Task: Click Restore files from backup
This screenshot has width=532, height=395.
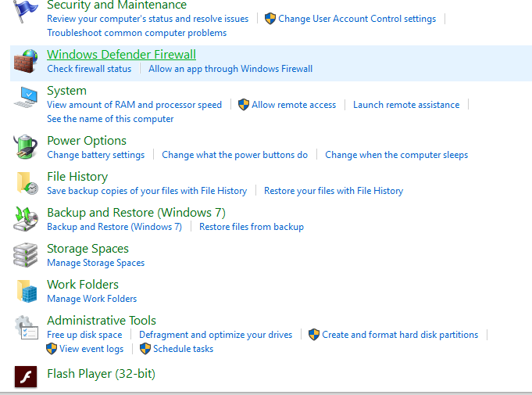Action: [252, 227]
